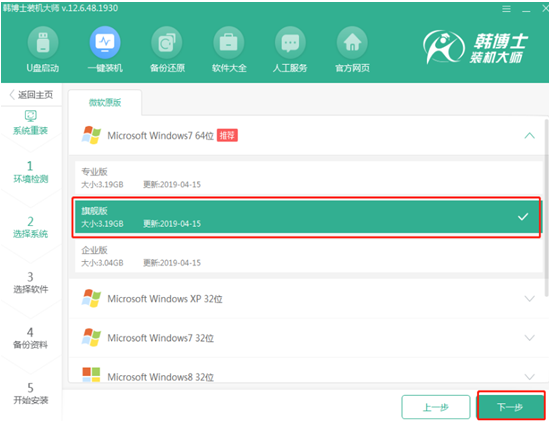Open the 人工服务 chat support icon
Viewport: 549px width, 425px height.
(290, 42)
